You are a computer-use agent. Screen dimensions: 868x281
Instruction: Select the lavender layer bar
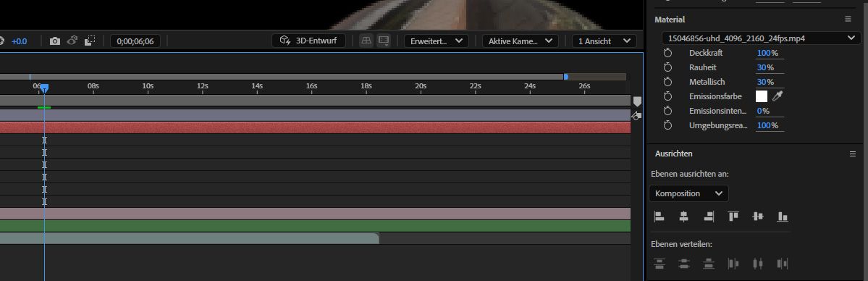point(315,114)
